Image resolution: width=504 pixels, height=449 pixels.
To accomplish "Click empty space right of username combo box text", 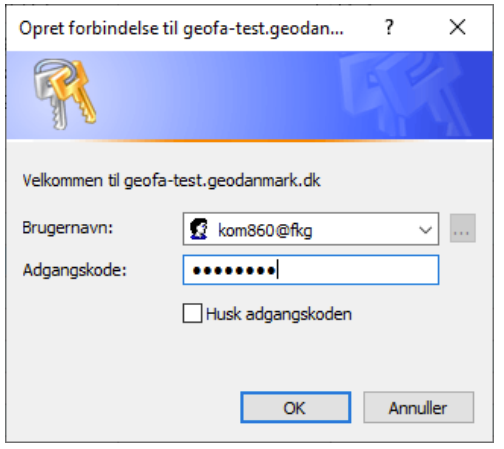I will click(x=363, y=230).
